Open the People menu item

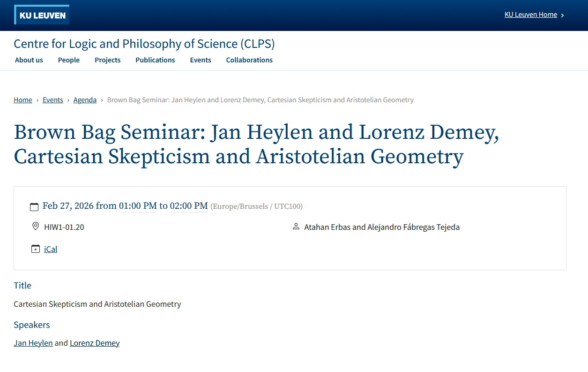[69, 60]
